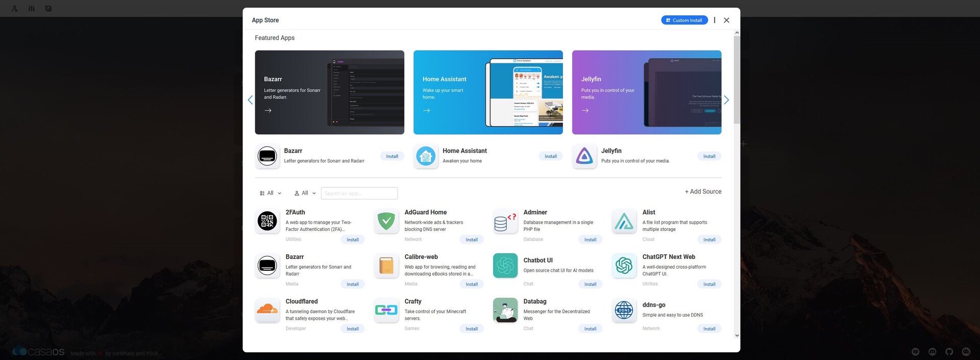
Task: Open the featured Home Assistant icon
Action: (x=426, y=156)
